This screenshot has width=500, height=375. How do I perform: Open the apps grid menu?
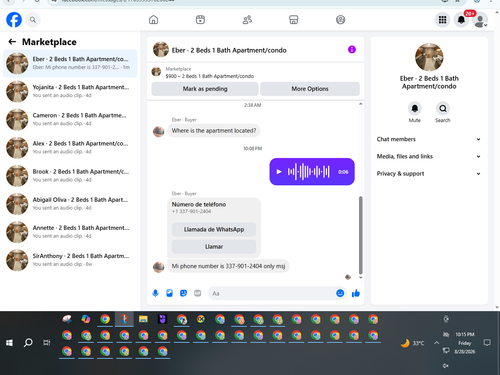point(442,20)
